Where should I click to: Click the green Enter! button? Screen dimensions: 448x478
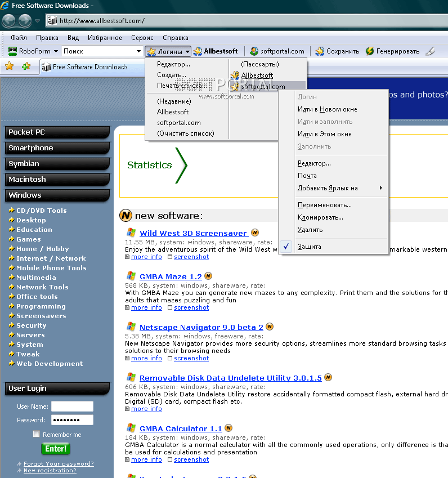tap(56, 448)
